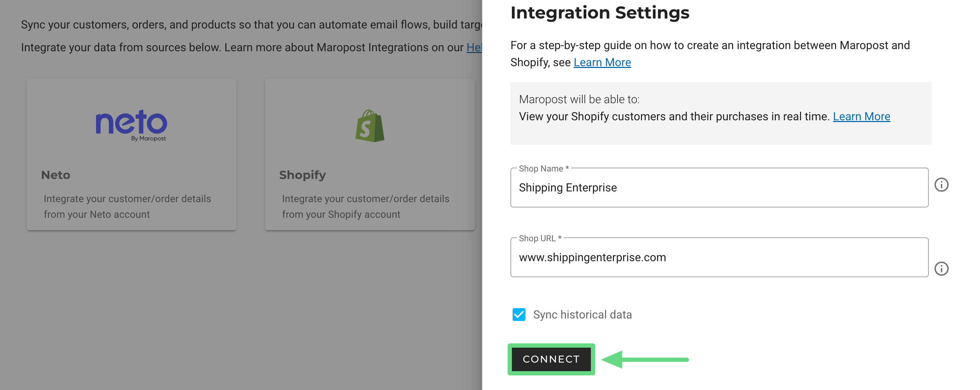Click info icon beside Shop Name field
The height and width of the screenshot is (390, 980).
941,185
